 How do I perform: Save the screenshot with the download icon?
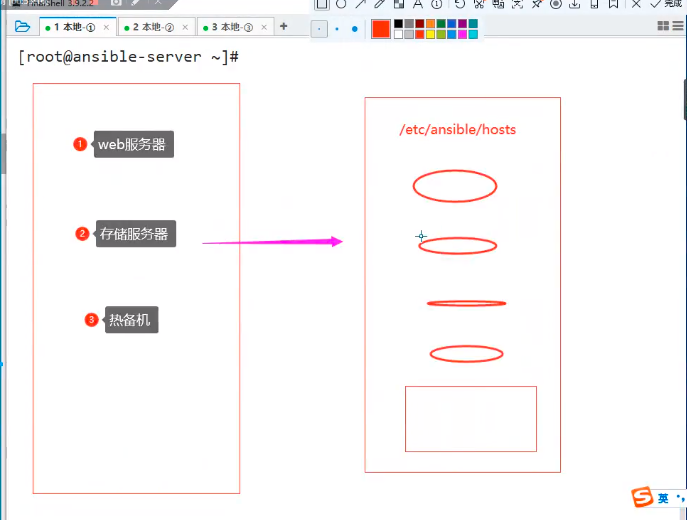(574, 4)
